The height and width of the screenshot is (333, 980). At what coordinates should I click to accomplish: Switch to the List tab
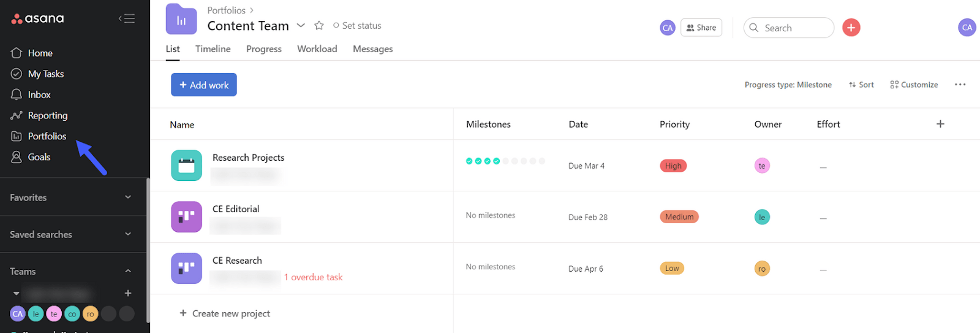[x=173, y=49]
